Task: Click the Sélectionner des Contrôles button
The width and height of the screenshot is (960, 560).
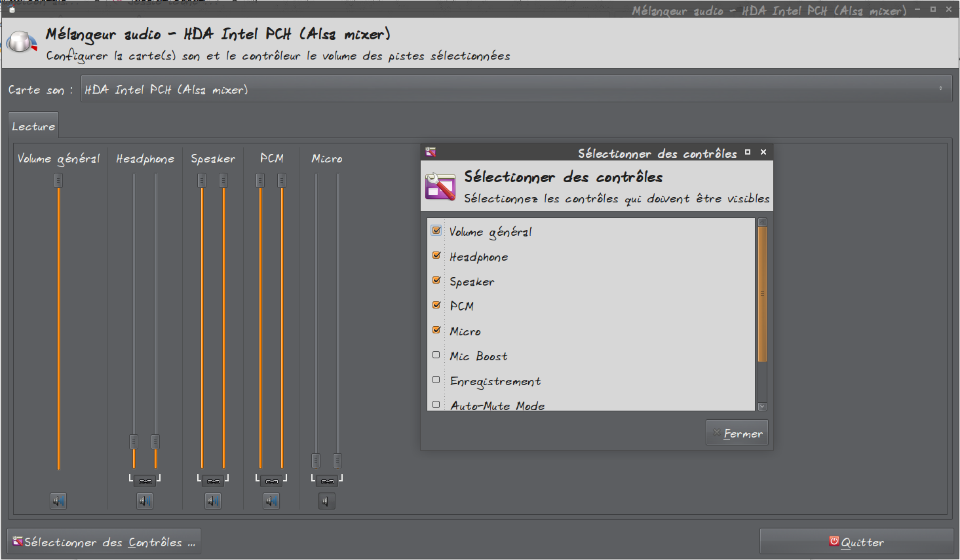Action: (104, 542)
